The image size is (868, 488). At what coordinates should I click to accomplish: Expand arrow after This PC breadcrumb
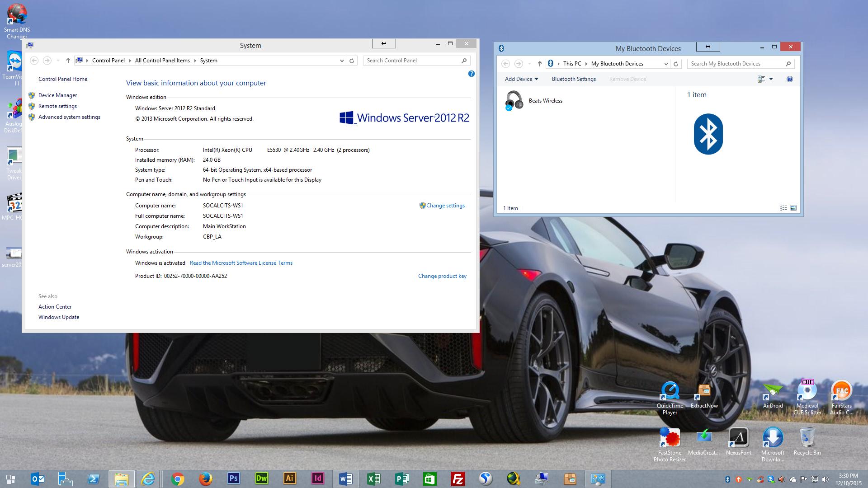[x=586, y=64]
